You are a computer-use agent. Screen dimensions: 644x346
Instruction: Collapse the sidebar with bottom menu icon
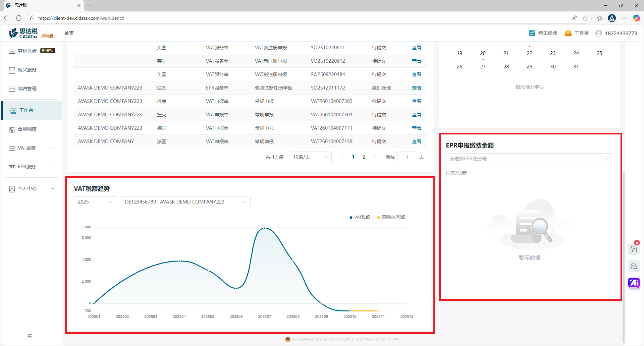point(30,336)
